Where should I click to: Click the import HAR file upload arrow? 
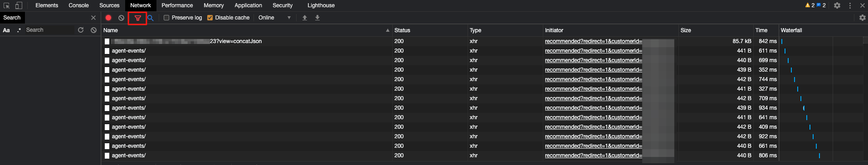coord(305,18)
